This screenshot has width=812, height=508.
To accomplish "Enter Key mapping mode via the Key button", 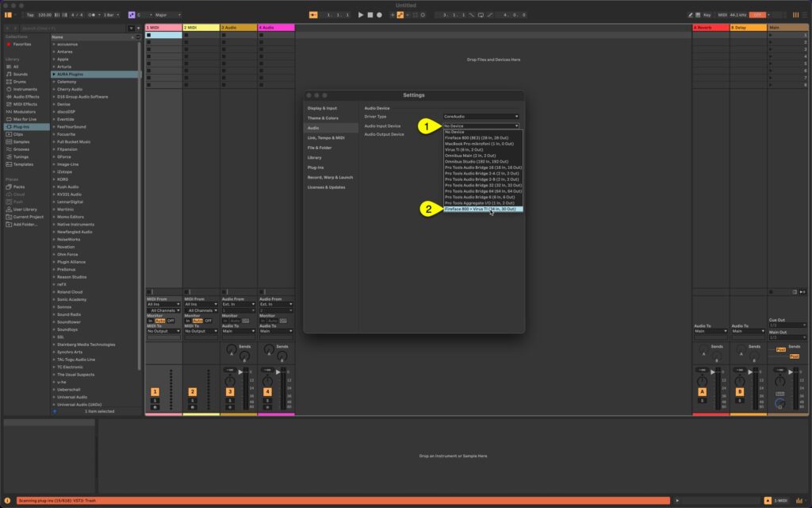I will (x=707, y=14).
